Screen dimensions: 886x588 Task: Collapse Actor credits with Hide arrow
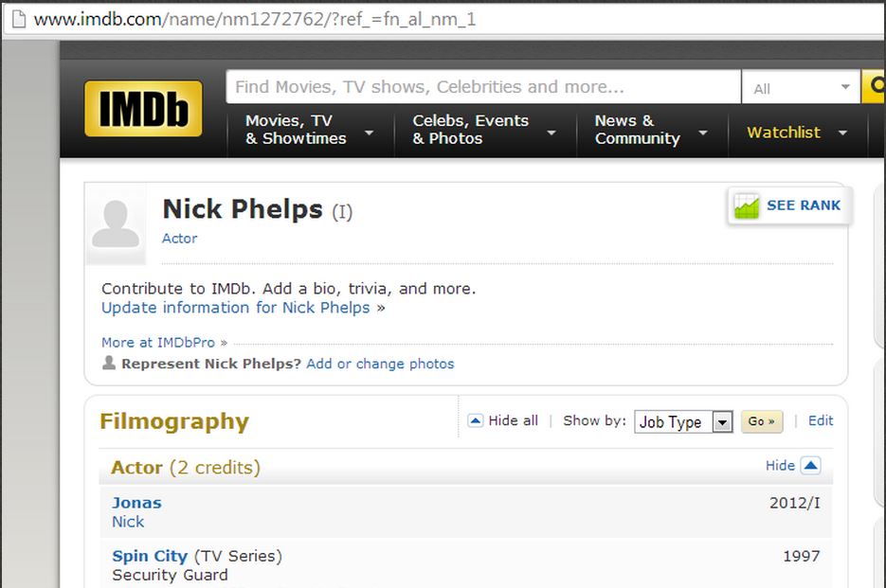(810, 466)
